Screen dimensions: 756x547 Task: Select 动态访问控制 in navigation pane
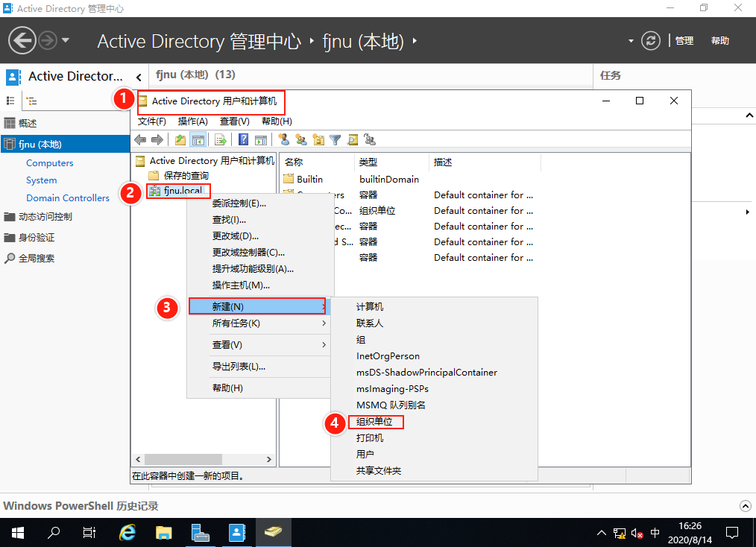click(45, 217)
